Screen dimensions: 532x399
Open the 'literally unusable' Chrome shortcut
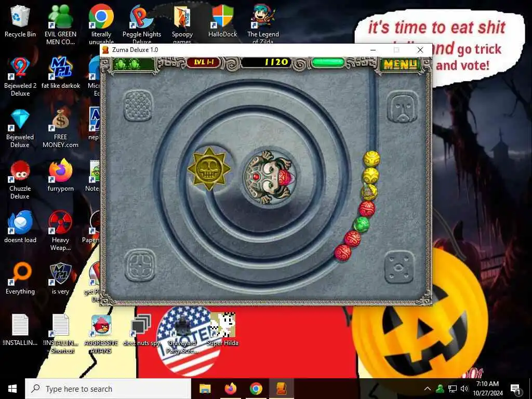pyautogui.click(x=101, y=24)
